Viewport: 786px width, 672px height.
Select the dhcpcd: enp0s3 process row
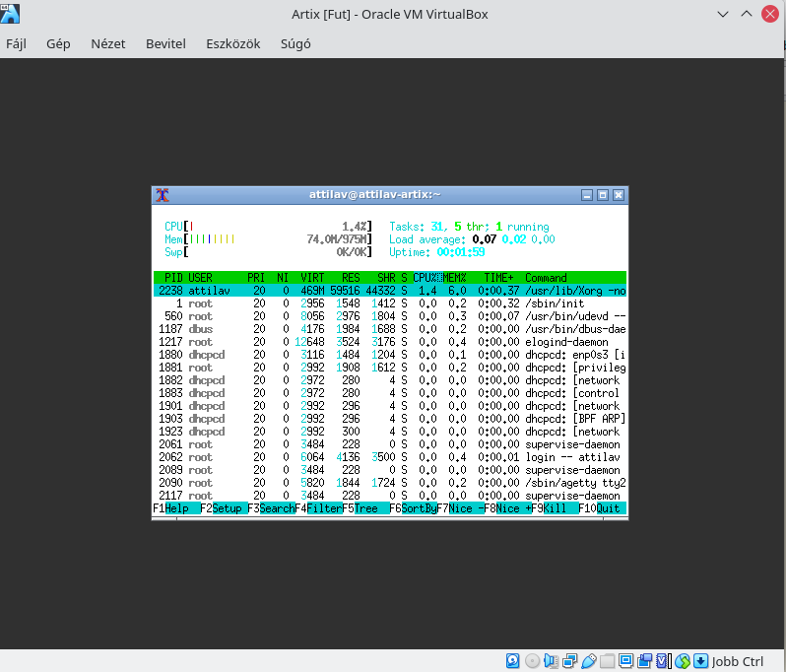(390, 355)
